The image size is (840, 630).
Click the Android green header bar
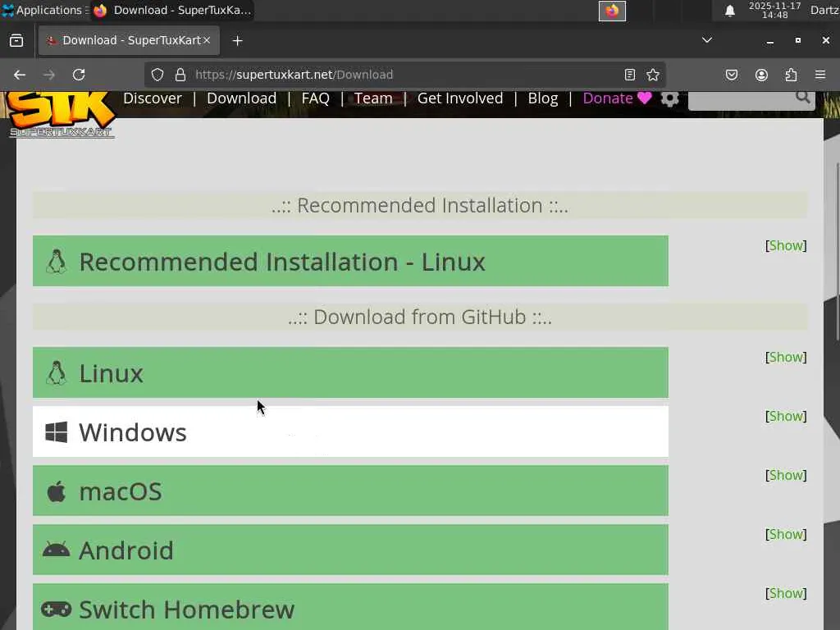pyautogui.click(x=350, y=550)
